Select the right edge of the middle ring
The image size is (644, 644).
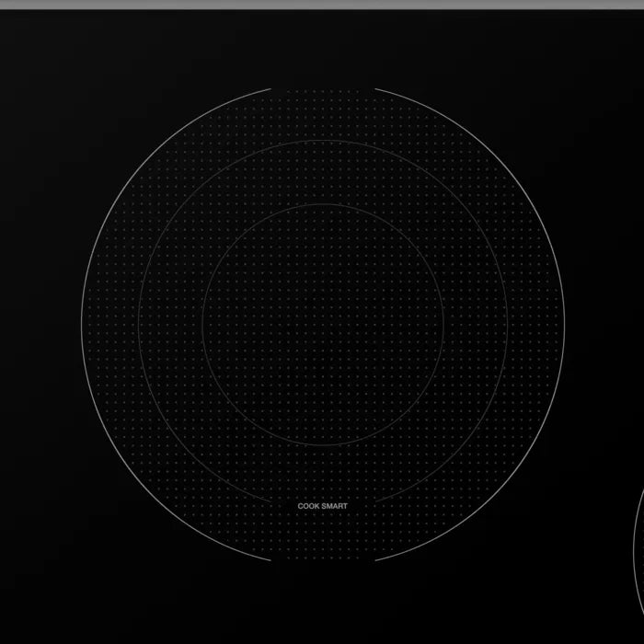(507, 325)
